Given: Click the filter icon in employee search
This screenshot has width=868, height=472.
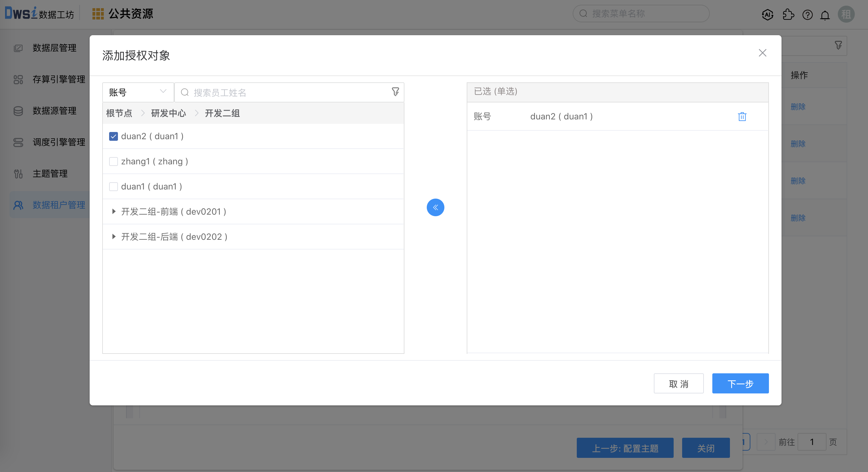Looking at the screenshot, I should [395, 91].
